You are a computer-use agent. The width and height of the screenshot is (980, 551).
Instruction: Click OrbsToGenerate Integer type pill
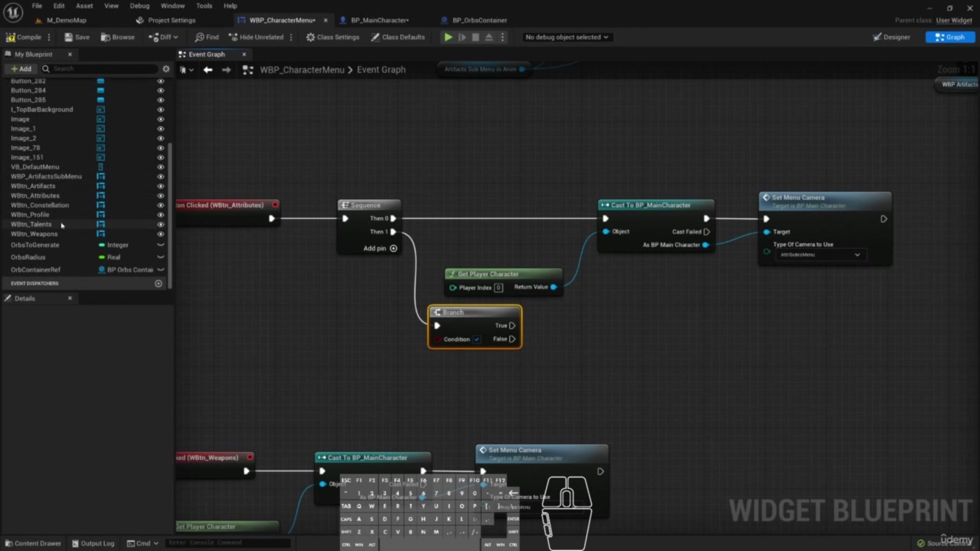(x=113, y=245)
